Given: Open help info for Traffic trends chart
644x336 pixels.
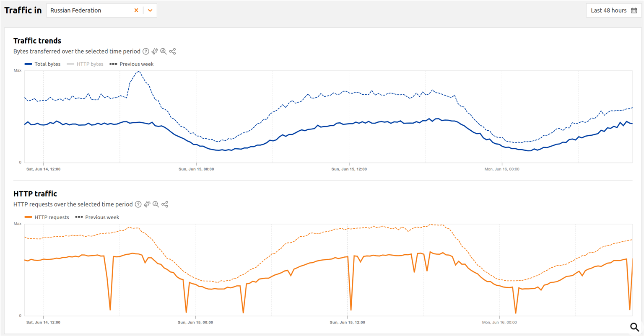Looking at the screenshot, I should (x=146, y=52).
